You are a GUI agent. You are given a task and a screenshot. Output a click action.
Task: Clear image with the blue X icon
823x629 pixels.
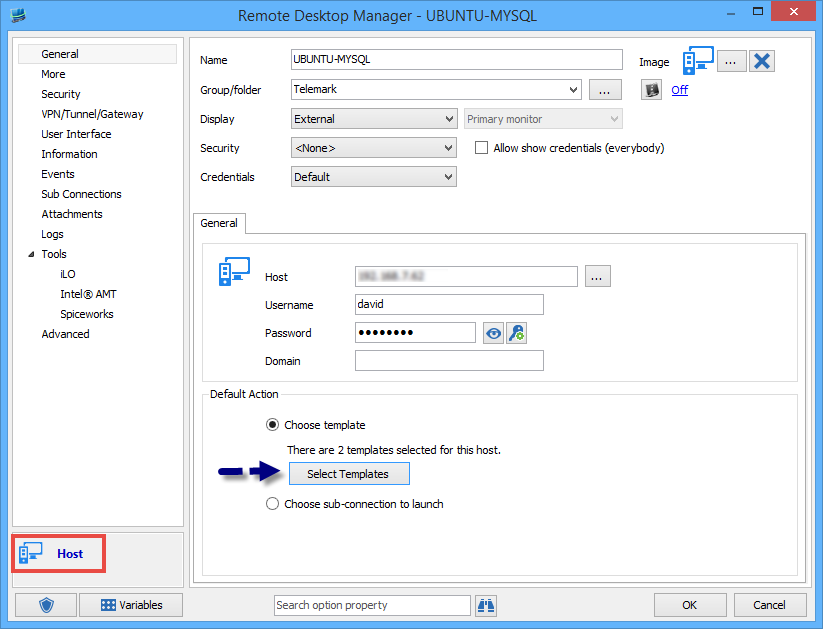point(761,61)
